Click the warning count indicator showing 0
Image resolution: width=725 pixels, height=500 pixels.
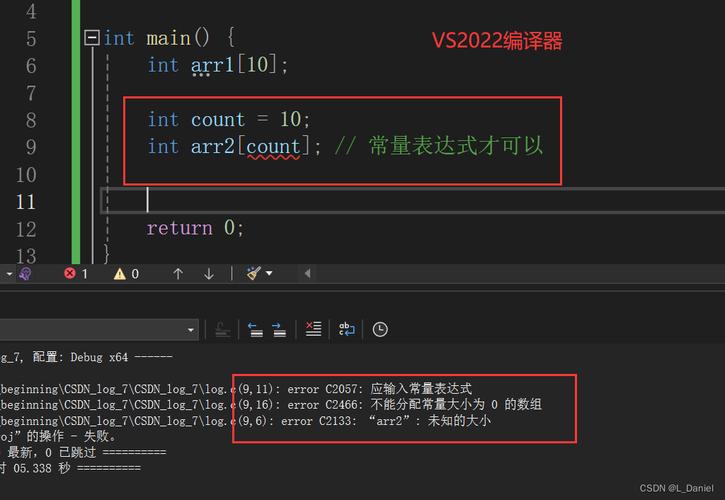click(126, 274)
